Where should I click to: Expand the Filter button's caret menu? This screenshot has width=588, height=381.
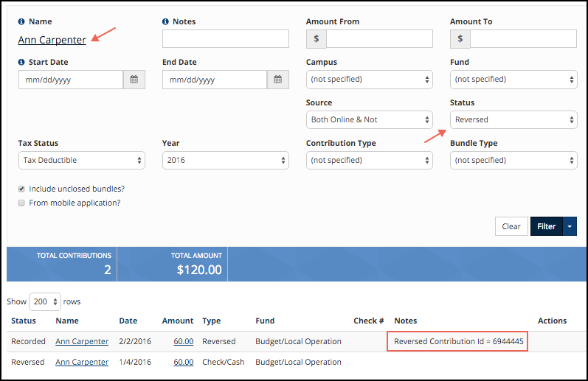570,226
